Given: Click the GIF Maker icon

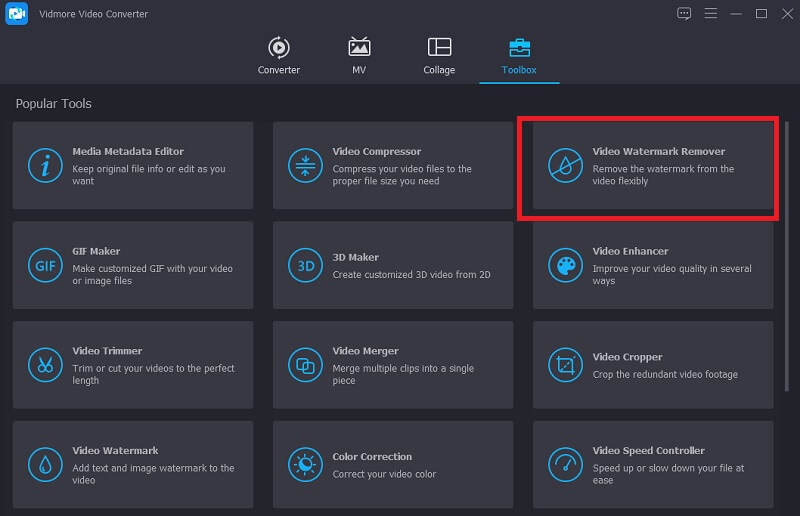Looking at the screenshot, I should (x=46, y=265).
